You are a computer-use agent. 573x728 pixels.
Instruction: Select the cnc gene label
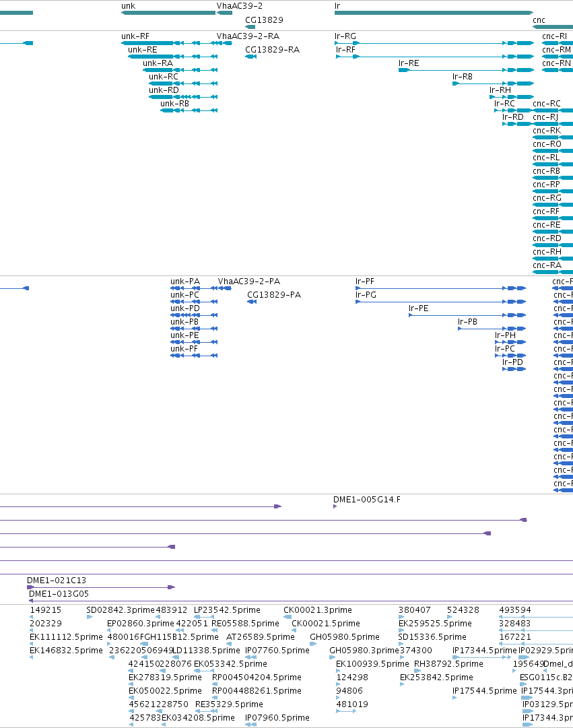click(539, 20)
